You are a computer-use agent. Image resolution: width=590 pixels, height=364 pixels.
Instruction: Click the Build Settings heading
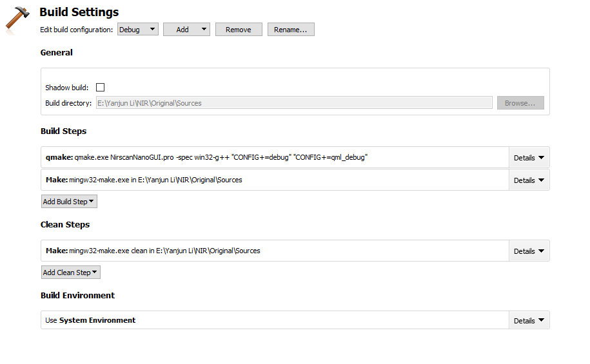coord(79,12)
